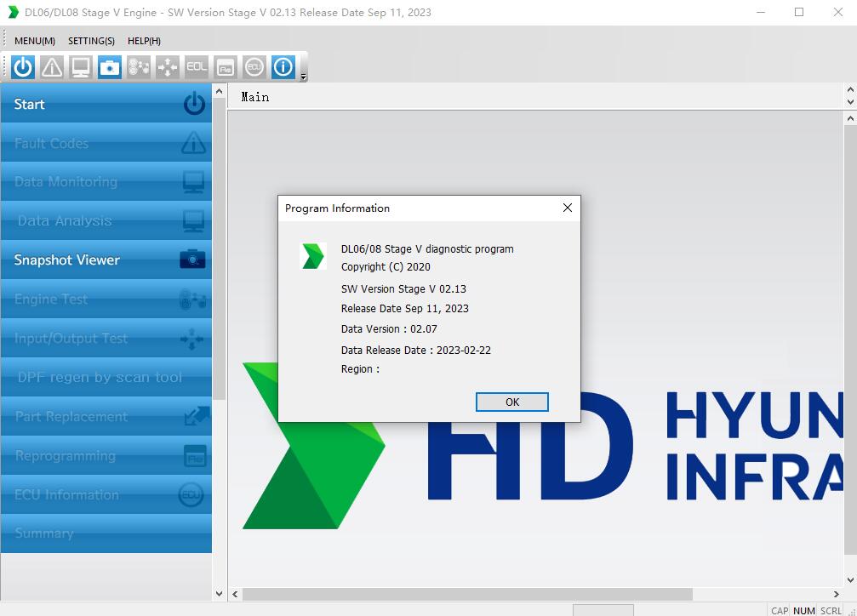
Task: Open the Reprogramming toolbar icon
Action: point(226,67)
